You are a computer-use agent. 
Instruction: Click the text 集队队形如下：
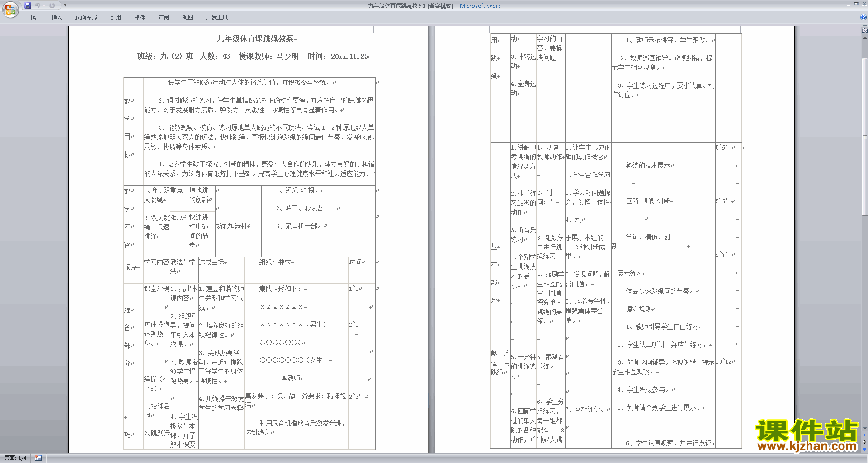(281, 289)
